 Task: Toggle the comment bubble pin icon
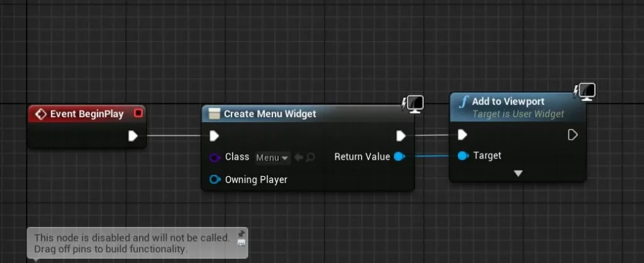[241, 234]
